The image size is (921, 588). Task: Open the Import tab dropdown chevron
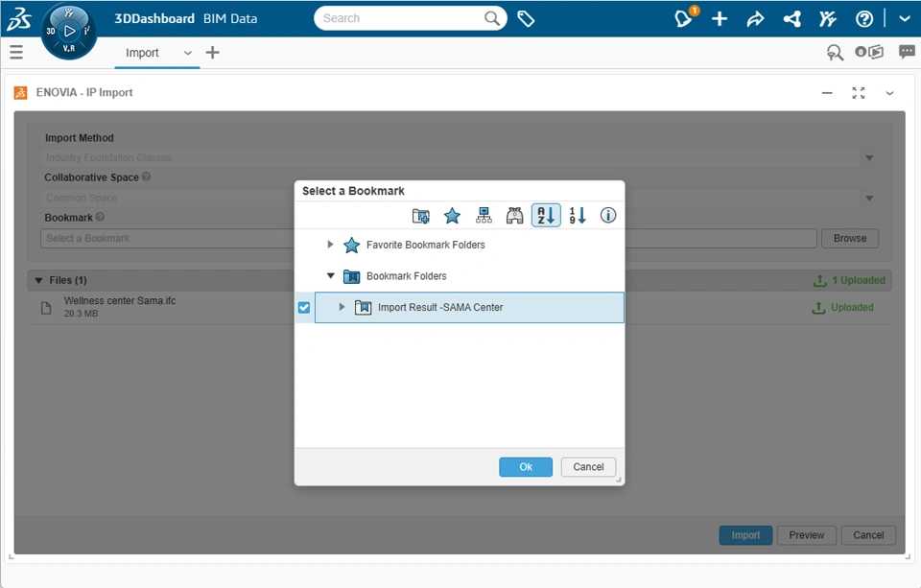coord(187,53)
